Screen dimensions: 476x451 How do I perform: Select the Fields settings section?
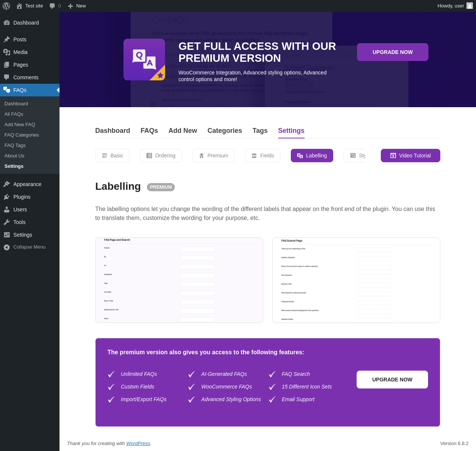point(263,156)
